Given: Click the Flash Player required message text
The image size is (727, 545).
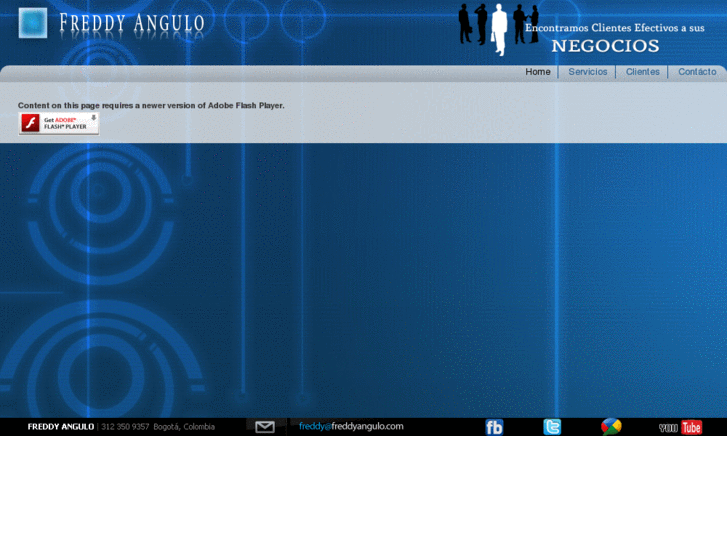Looking at the screenshot, I should [151, 106].
